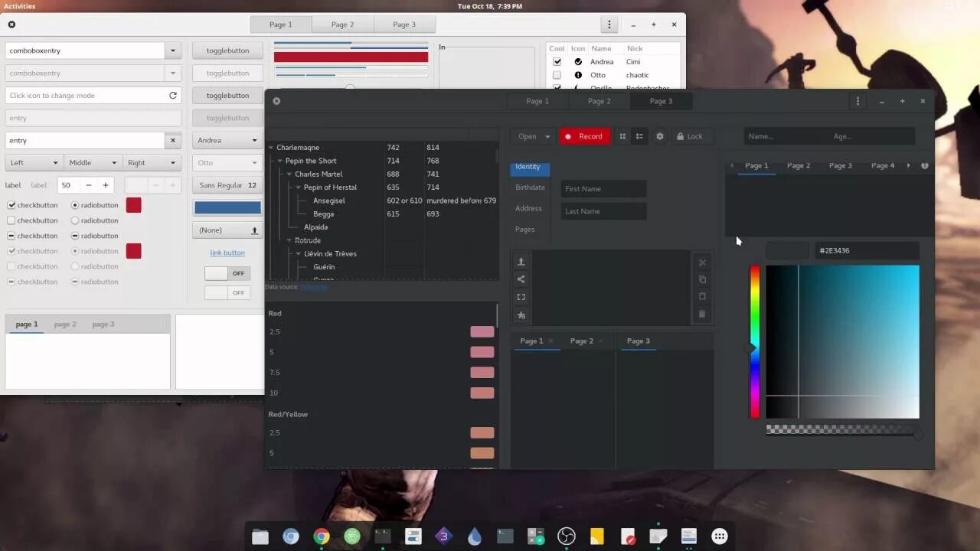The image size is (980, 551).
Task: Click the star bookmark icon in side toolbar
Action: coord(521,315)
